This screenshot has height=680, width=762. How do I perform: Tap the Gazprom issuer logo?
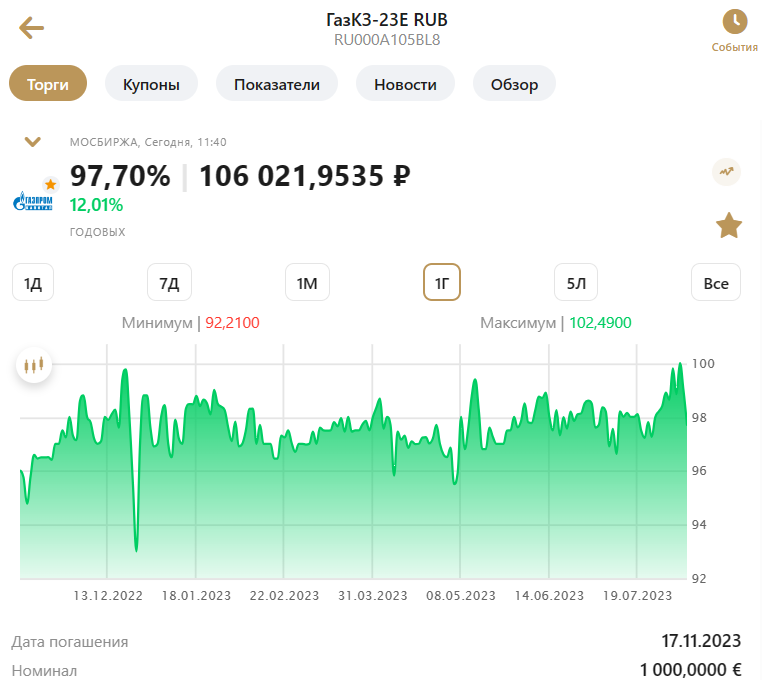[33, 201]
